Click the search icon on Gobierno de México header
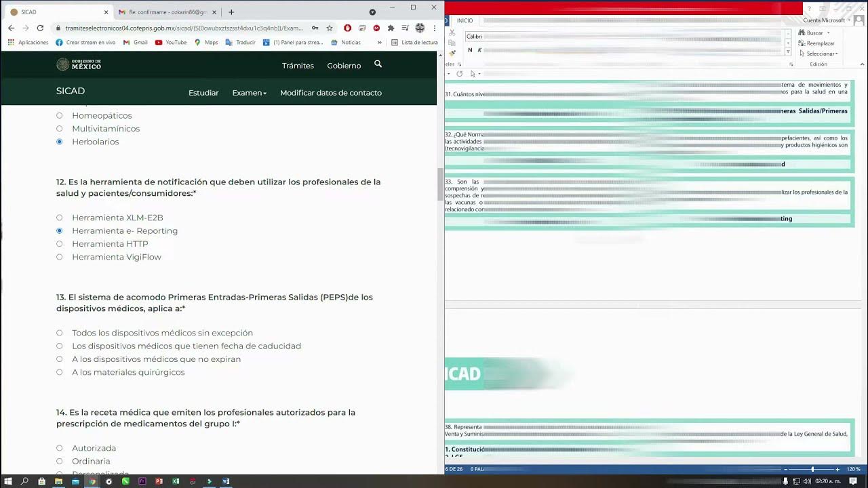 pos(378,64)
